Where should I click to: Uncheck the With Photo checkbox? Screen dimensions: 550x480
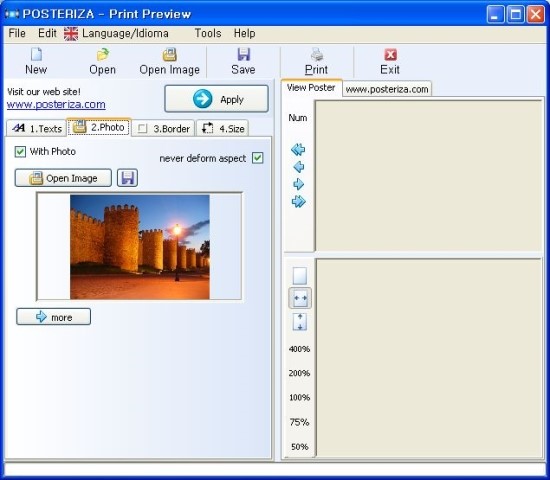20,152
